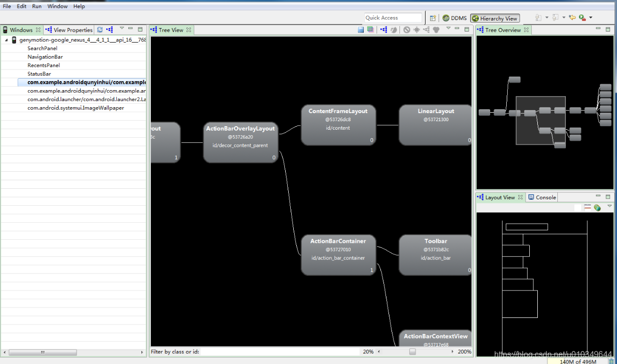
Task: Click the greyed globe icon in the Tree View toolbar
Action: click(x=393, y=30)
